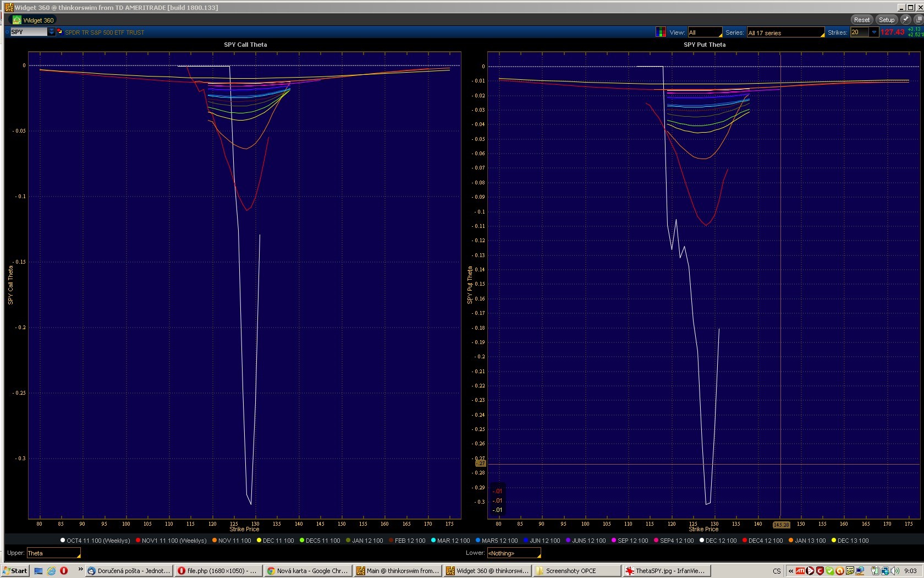This screenshot has width=924, height=578.
Task: Click the ATI tray icon
Action: 800,571
